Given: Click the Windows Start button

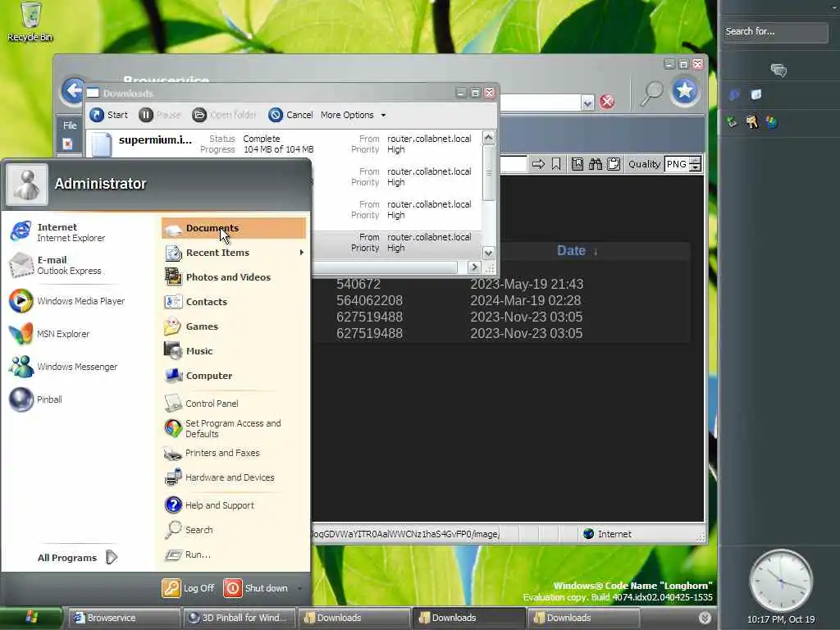Looking at the screenshot, I should (32, 618).
